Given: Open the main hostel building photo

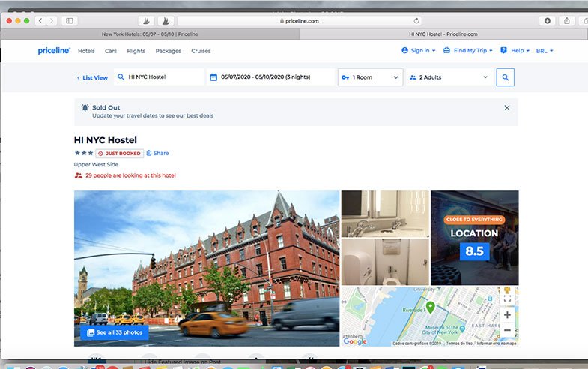Looking at the screenshot, I should pyautogui.click(x=207, y=268).
